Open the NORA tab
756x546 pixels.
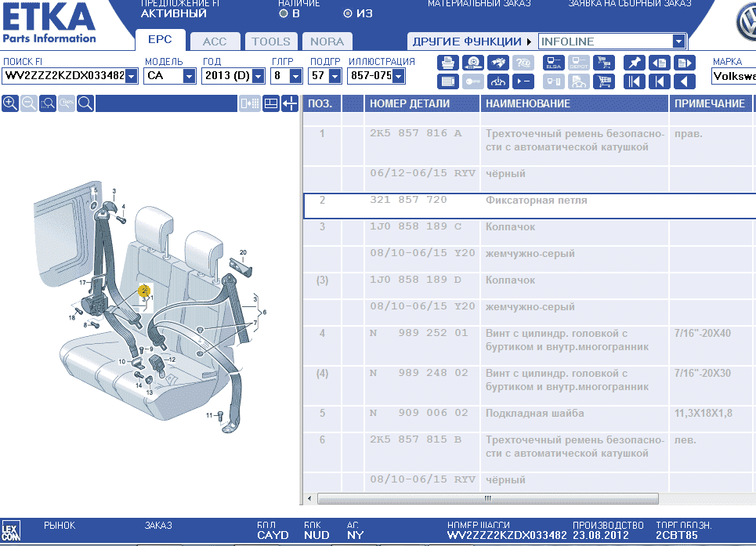coord(327,42)
